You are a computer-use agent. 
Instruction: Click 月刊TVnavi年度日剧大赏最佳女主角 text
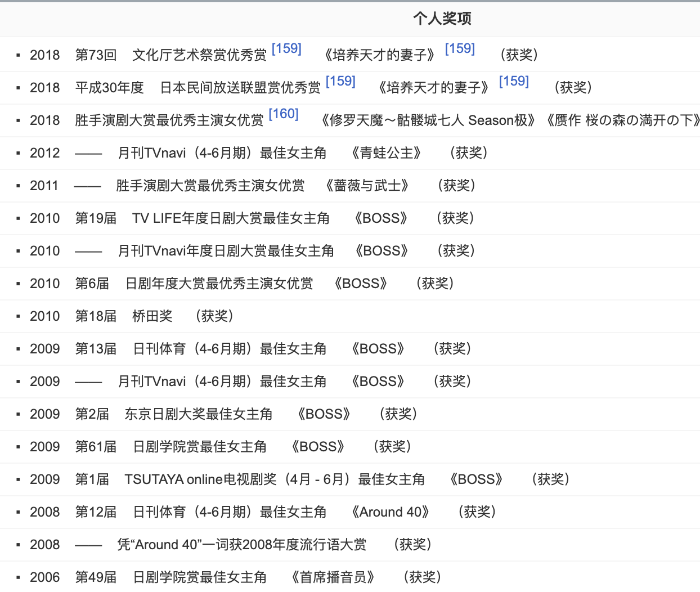coord(226,251)
